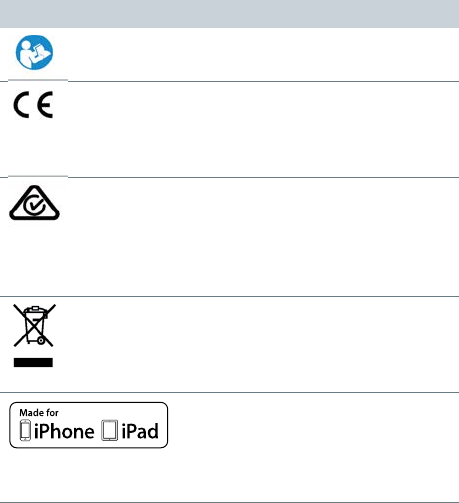The height and width of the screenshot is (503, 459).
Task: Select the crossed-out wheeled bin symbol
Action: point(34,325)
